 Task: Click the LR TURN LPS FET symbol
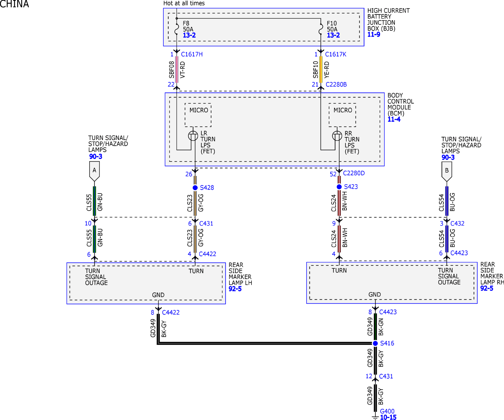(193, 136)
